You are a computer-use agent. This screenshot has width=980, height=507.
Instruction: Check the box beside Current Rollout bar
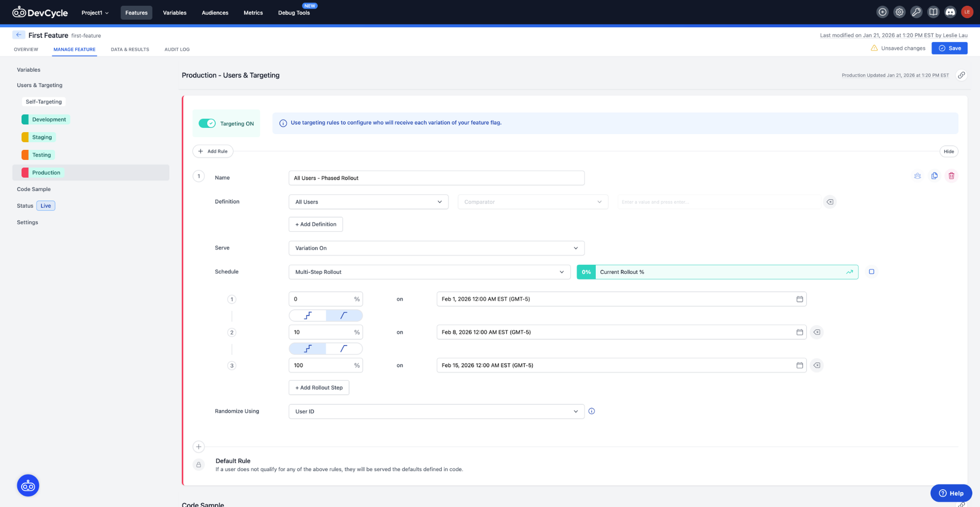point(872,272)
